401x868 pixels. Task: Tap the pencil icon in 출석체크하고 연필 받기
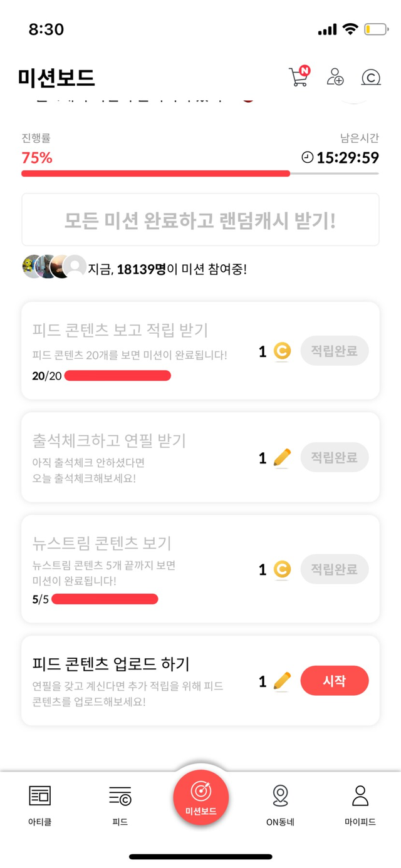coord(282,458)
